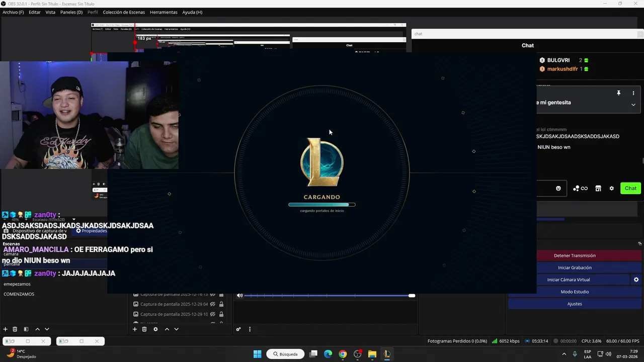Open Colección de Escenas menu
644x362 pixels.
[x=123, y=12]
